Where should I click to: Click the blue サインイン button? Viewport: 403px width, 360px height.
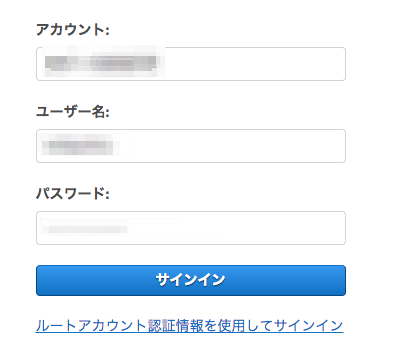191,280
